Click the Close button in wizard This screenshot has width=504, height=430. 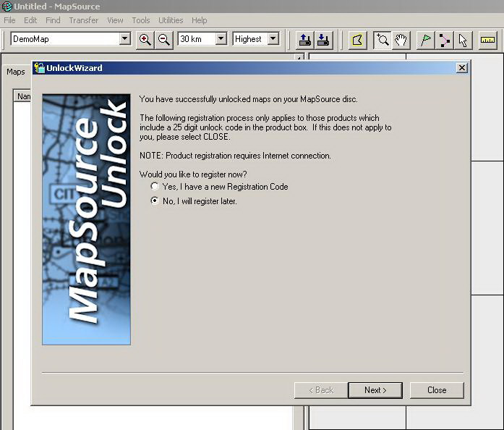(437, 390)
